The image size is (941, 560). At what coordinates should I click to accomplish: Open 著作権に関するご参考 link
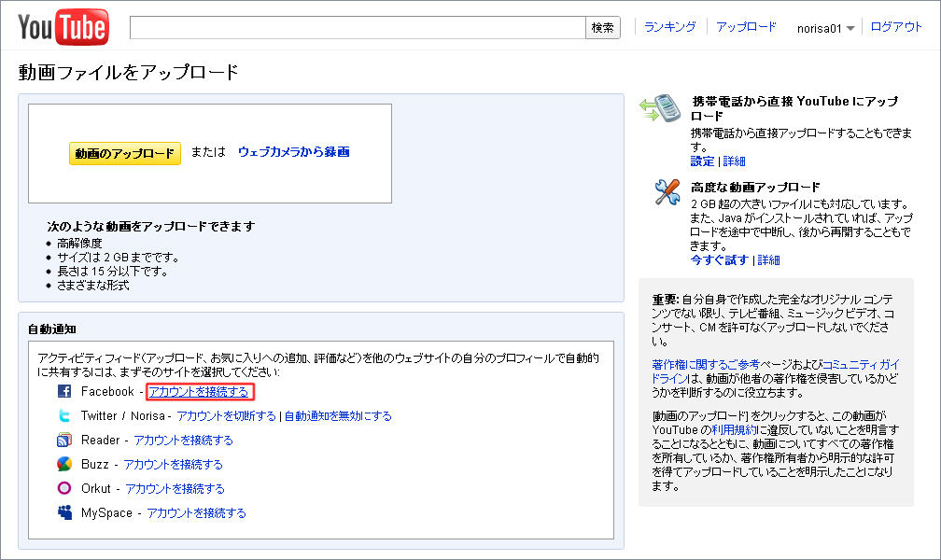tap(706, 364)
